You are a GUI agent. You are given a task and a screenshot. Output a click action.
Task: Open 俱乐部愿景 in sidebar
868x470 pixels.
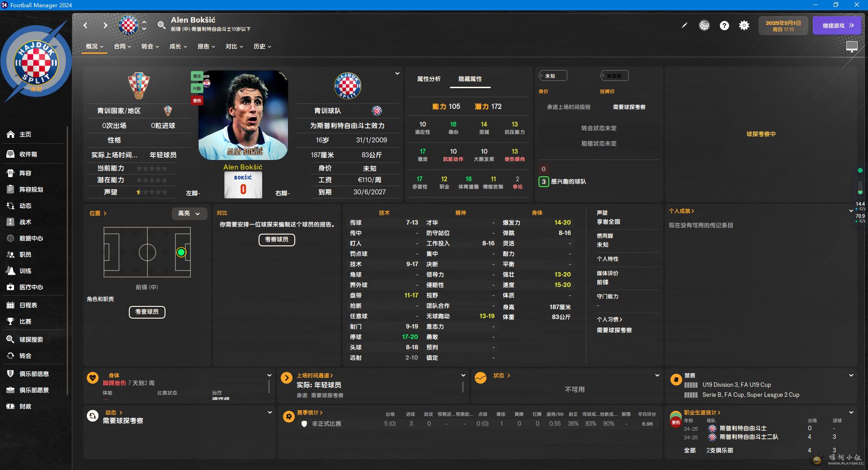pos(34,390)
